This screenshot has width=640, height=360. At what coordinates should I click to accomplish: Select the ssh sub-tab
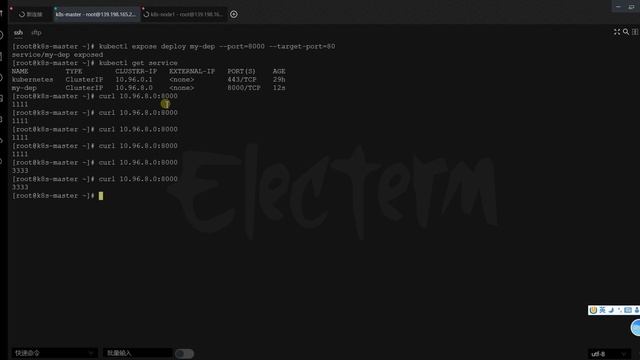[x=18, y=32]
